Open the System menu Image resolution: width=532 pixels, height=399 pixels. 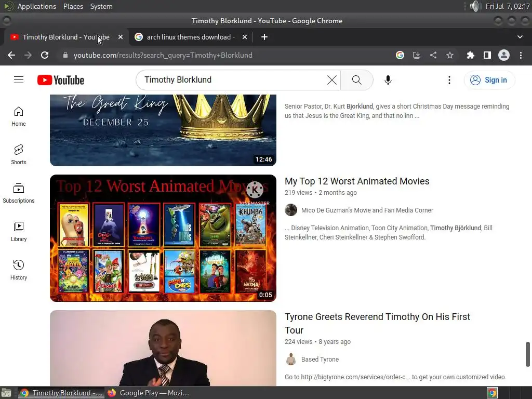[x=101, y=6]
